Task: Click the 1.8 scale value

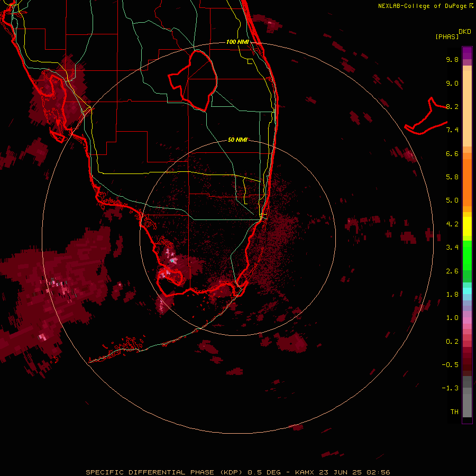Action: click(x=452, y=295)
